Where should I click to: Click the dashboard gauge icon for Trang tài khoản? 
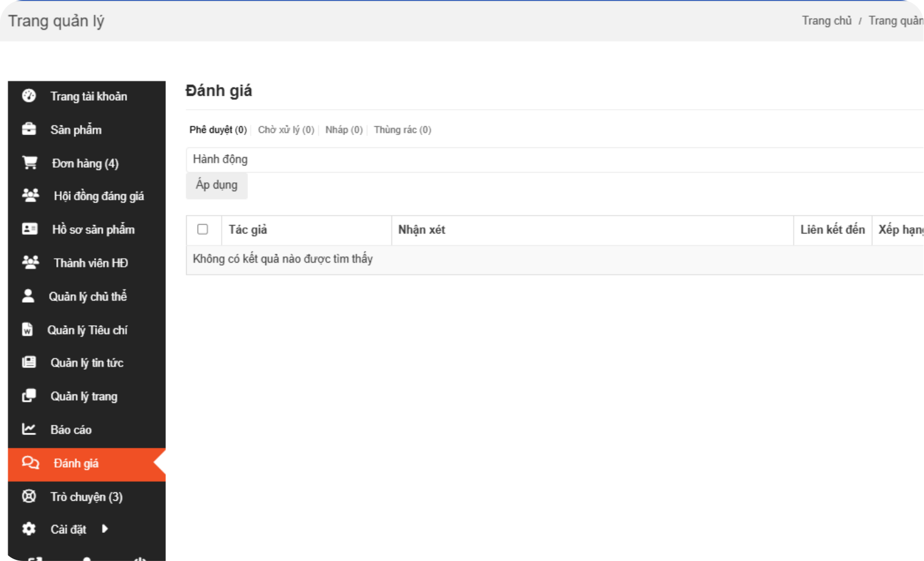coord(29,96)
